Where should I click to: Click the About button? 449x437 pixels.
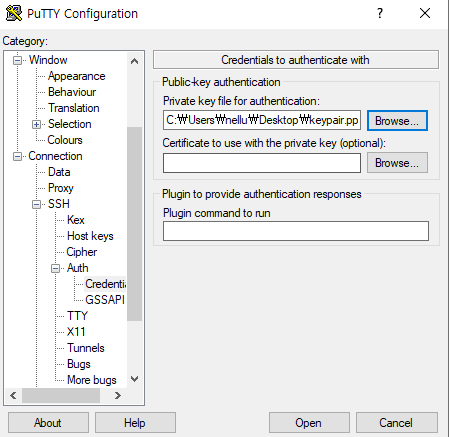[48, 423]
